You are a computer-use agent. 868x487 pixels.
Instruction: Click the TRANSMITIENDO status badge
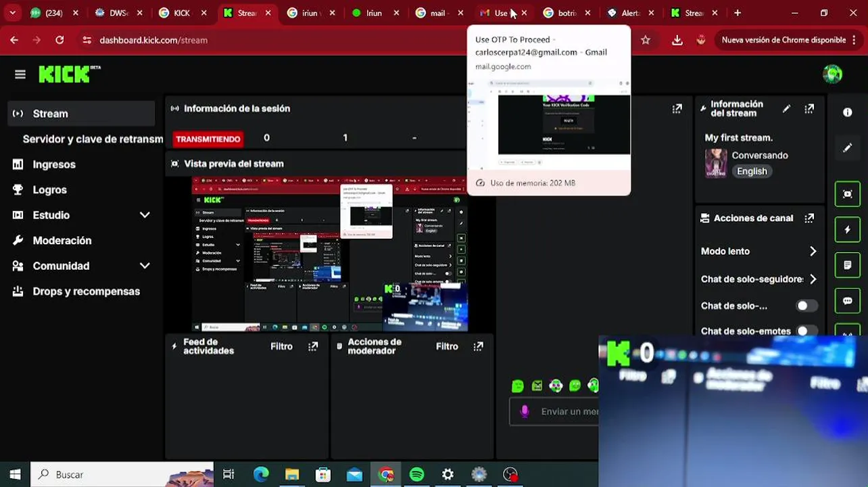click(x=208, y=139)
